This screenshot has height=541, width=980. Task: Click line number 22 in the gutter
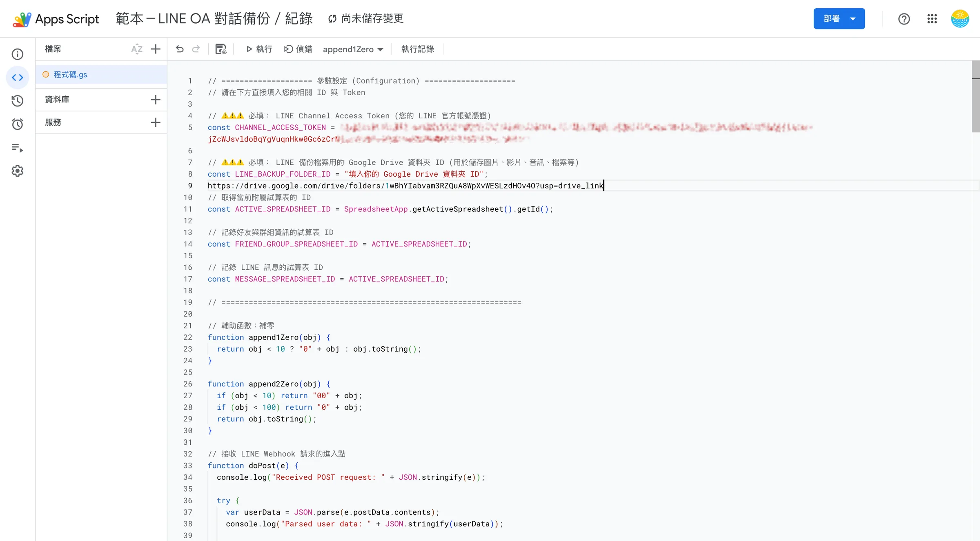click(187, 338)
